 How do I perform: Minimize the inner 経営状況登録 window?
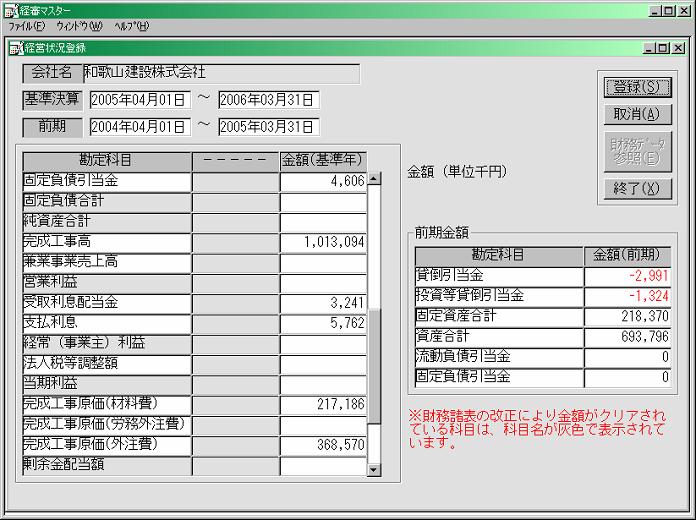pyautogui.click(x=650, y=47)
